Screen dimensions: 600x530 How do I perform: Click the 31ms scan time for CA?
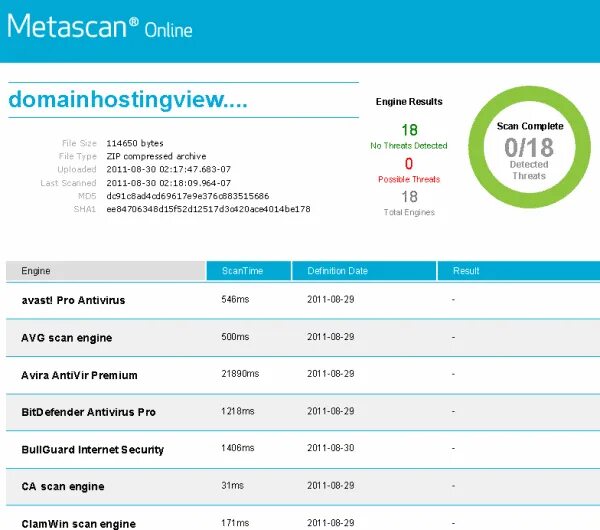pos(232,485)
